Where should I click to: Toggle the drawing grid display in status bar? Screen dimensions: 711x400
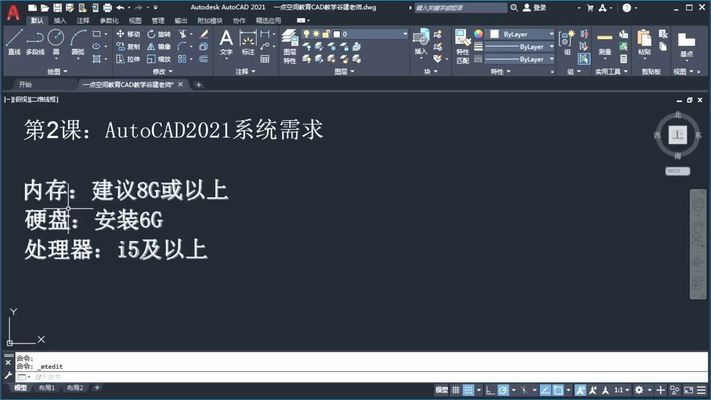tap(456, 390)
